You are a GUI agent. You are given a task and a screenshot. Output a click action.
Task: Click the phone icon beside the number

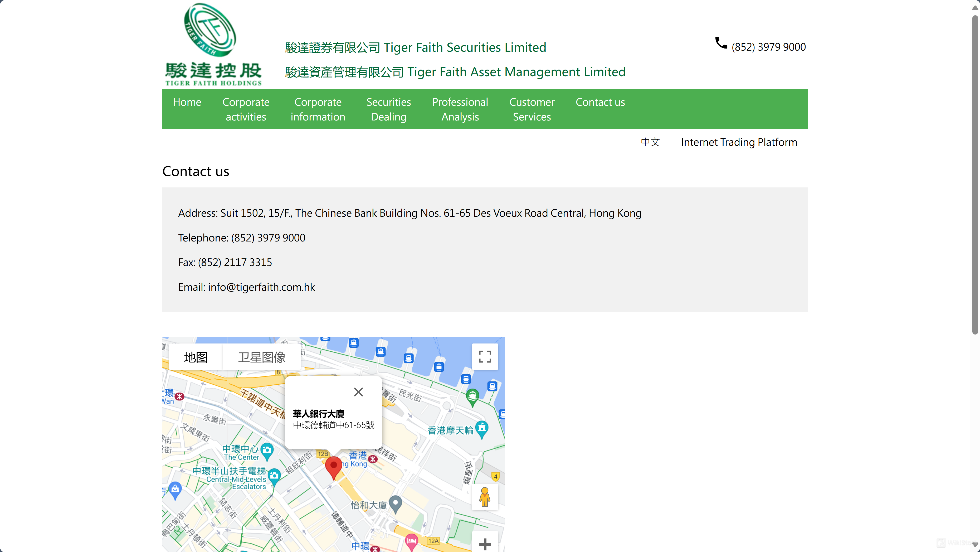click(720, 43)
